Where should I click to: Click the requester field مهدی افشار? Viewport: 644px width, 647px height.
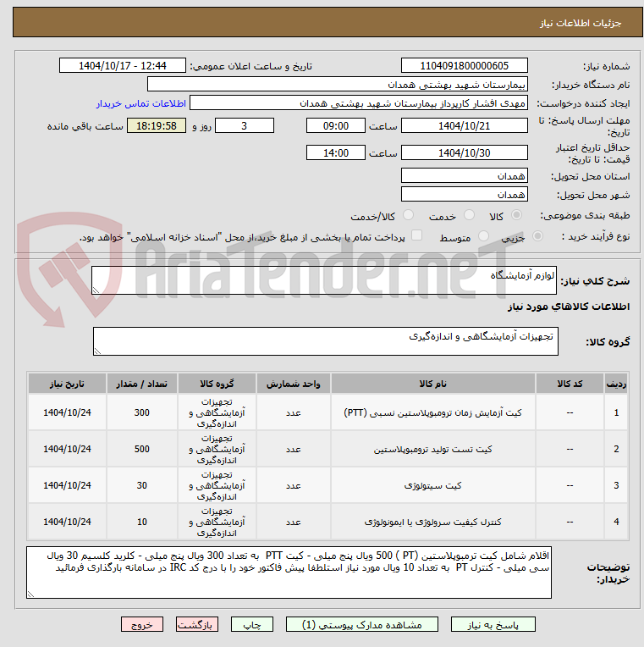[358, 103]
